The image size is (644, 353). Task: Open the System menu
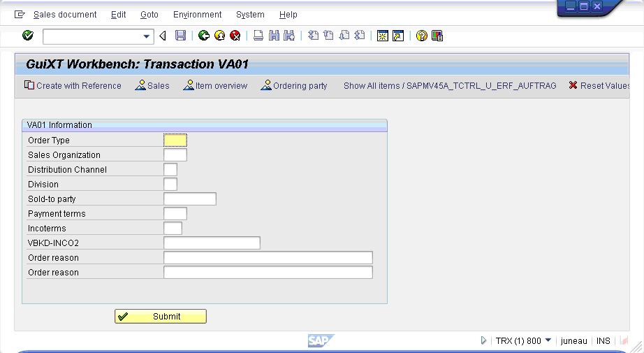[x=250, y=15]
